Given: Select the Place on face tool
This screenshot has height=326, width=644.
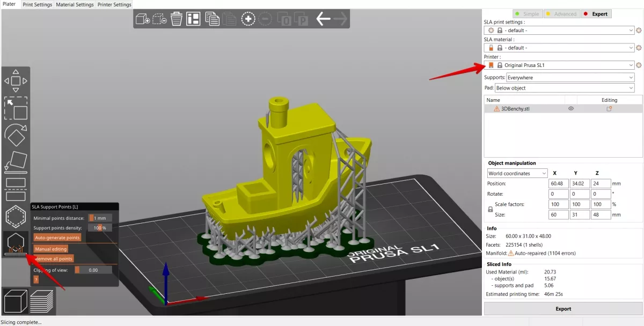Looking at the screenshot, I should tap(16, 161).
